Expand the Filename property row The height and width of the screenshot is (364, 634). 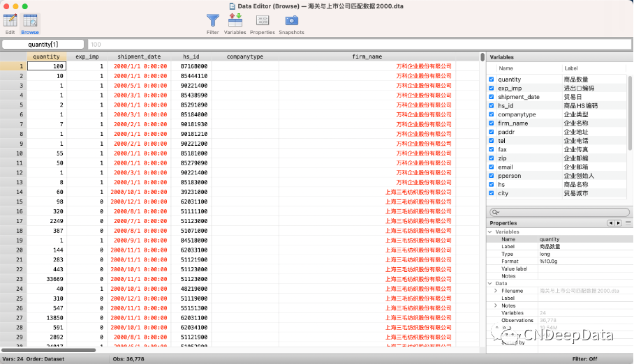tap(496, 291)
